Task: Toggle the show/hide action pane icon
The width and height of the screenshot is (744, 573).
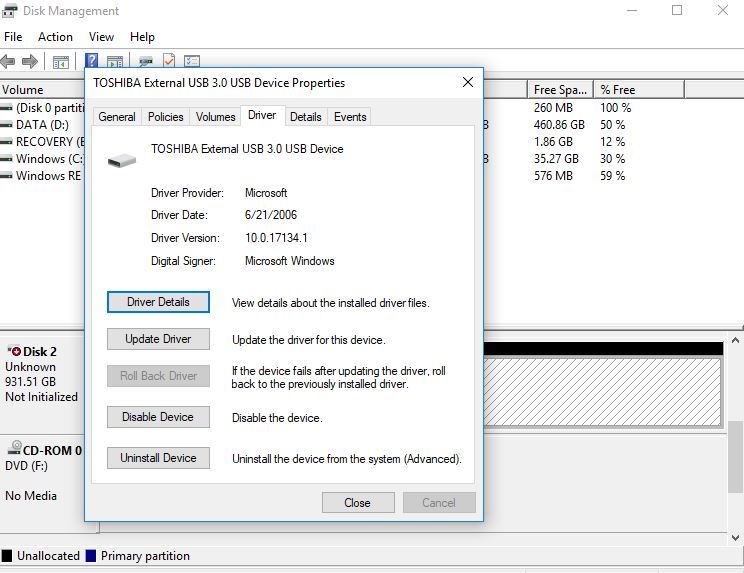Action: tap(115, 61)
